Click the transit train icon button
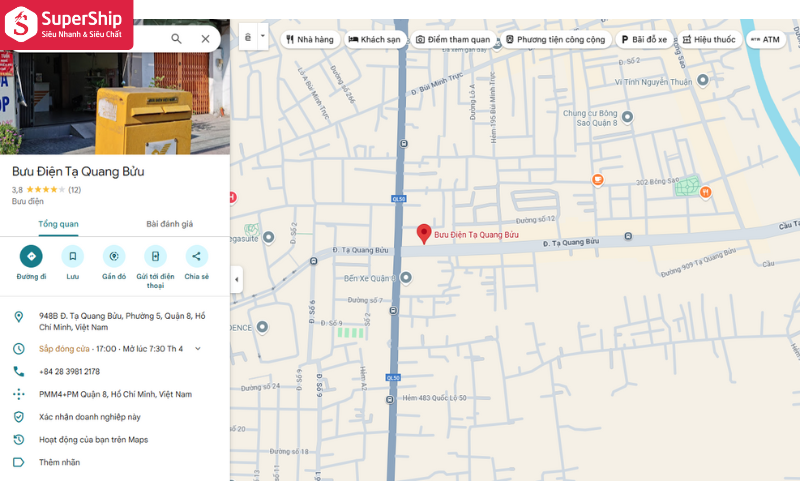Image resolution: width=800 pixels, height=500 pixels. [248, 37]
